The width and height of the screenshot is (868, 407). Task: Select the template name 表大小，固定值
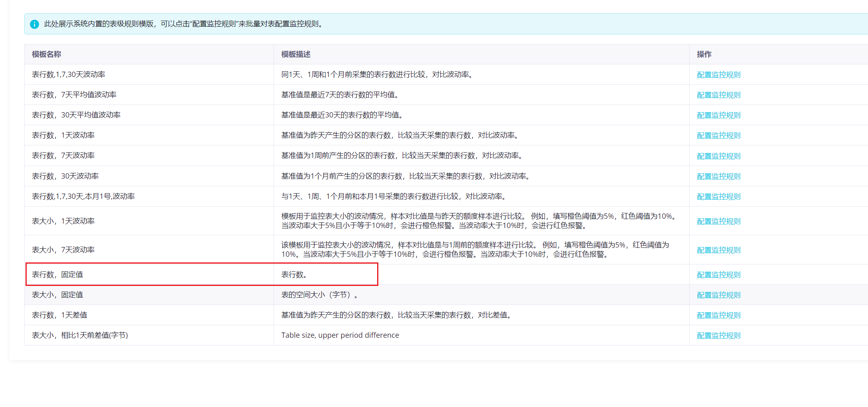[57, 295]
